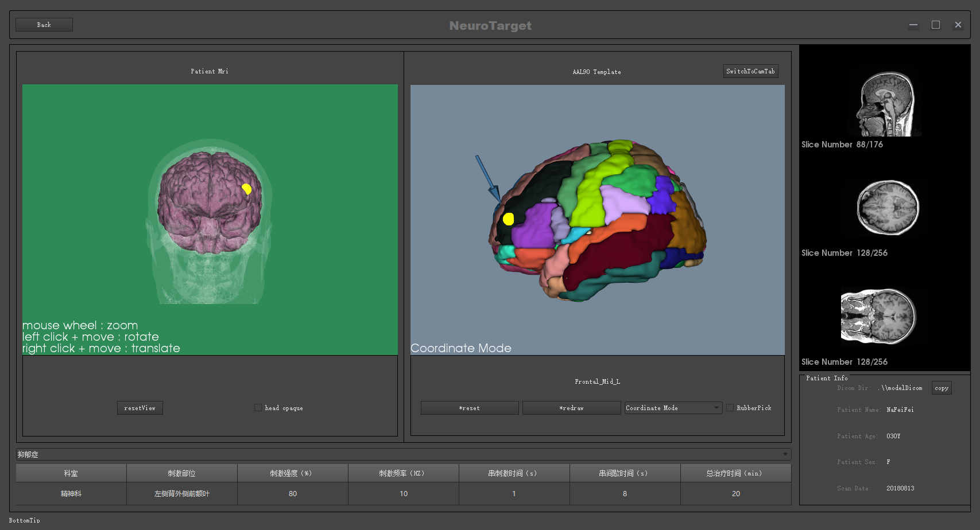Viewport: 980px width, 530px height.
Task: Open the Coordinate Mode dropdown
Action: pyautogui.click(x=673, y=408)
